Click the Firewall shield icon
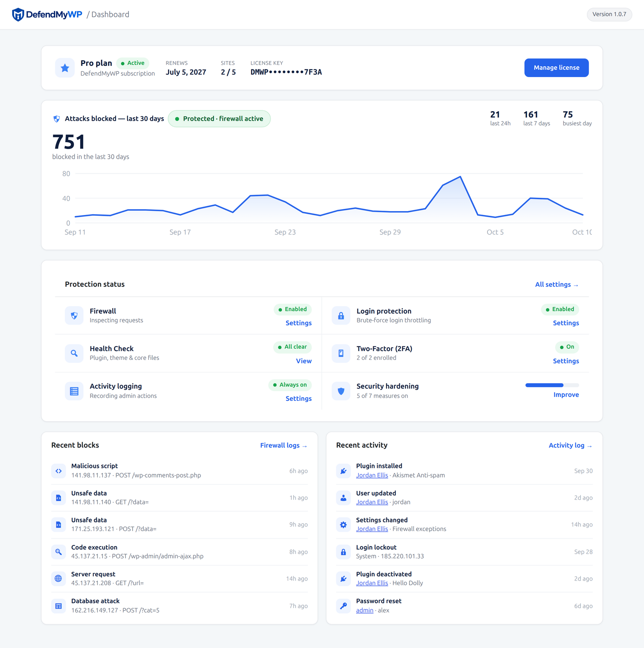Image resolution: width=644 pixels, height=648 pixels. click(x=74, y=315)
